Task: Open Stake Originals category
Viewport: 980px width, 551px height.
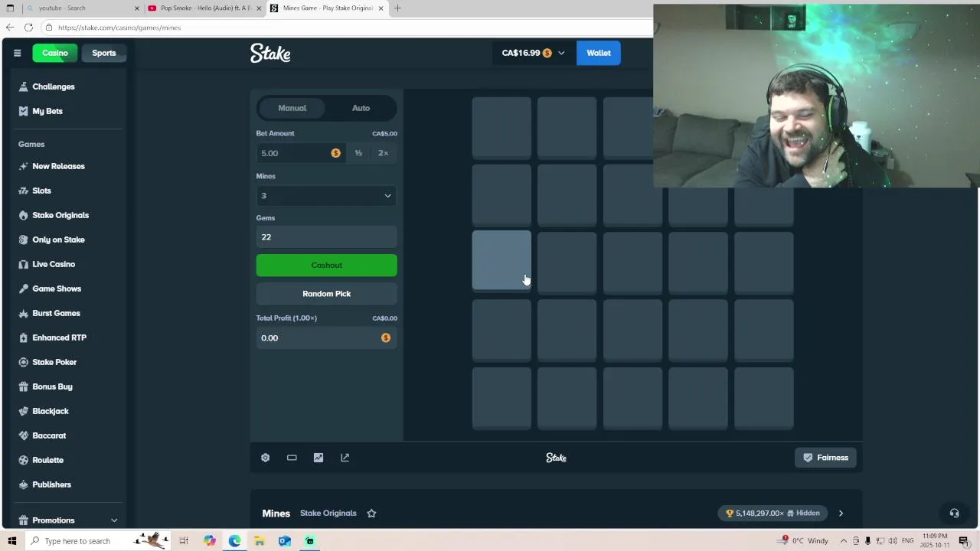Action: coord(60,215)
